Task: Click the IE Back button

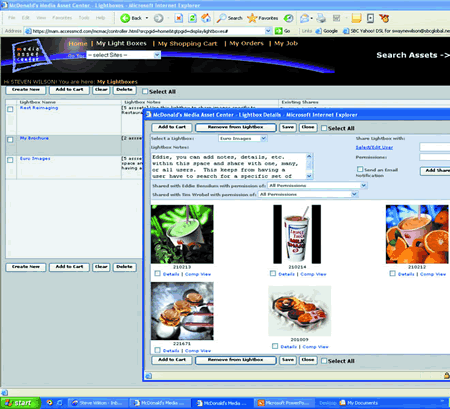Action: (x=134, y=18)
